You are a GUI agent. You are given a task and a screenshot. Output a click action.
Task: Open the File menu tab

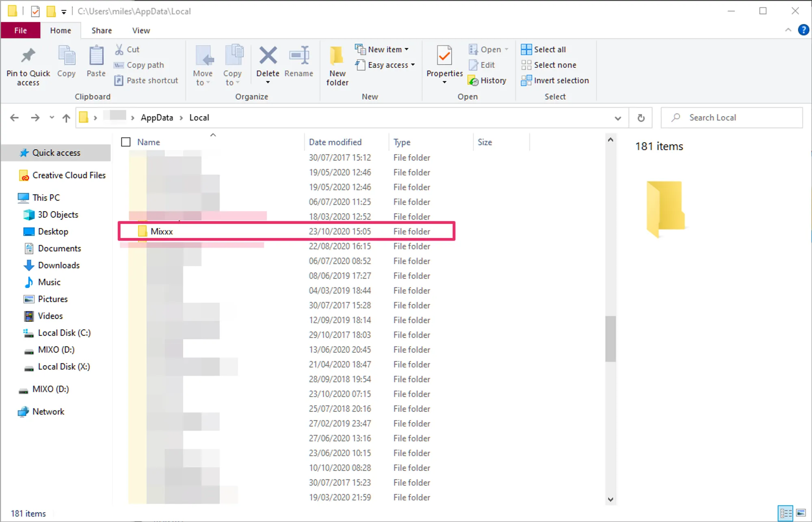(20, 30)
